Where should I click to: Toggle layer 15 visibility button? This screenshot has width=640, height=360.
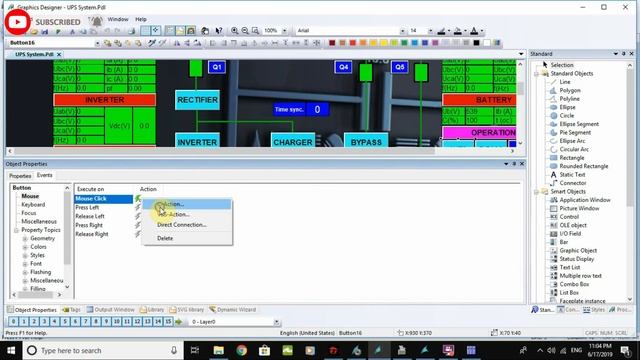pos(168,322)
